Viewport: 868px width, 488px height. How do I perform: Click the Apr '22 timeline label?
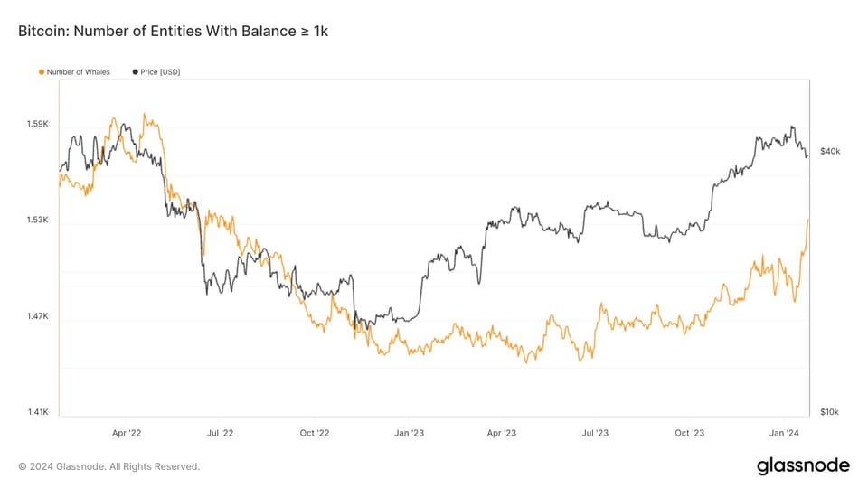click(127, 433)
